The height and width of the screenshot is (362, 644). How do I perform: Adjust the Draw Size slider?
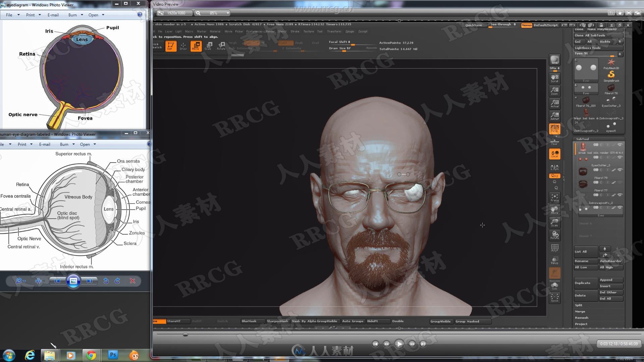click(x=352, y=49)
